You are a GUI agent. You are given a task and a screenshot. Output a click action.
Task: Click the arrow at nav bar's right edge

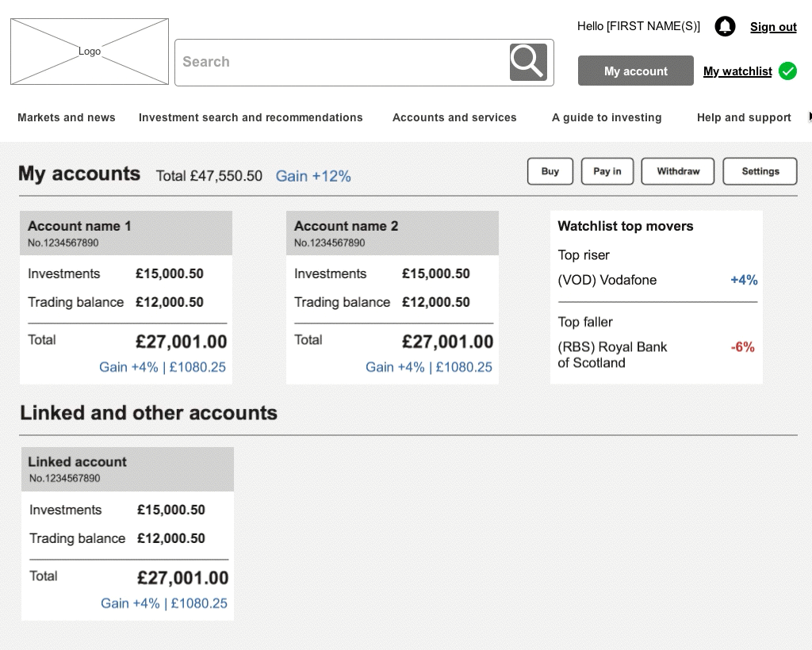[809, 117]
